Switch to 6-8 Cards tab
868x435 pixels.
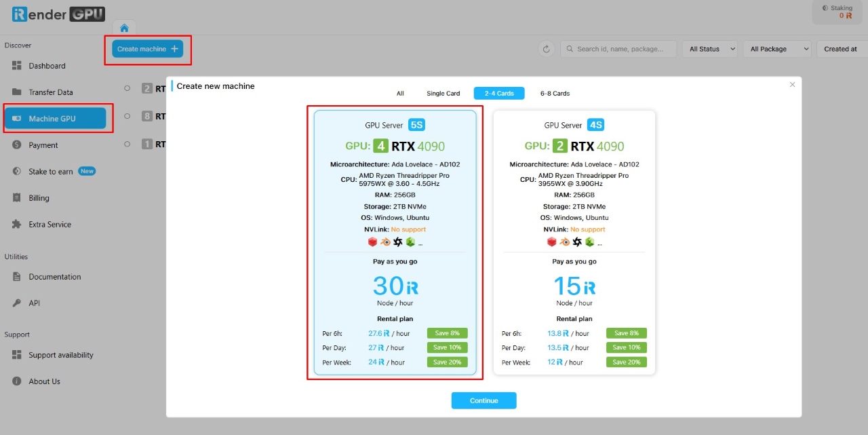555,94
